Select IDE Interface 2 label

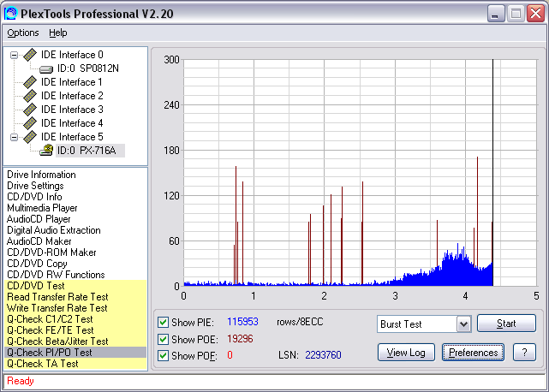(72, 96)
